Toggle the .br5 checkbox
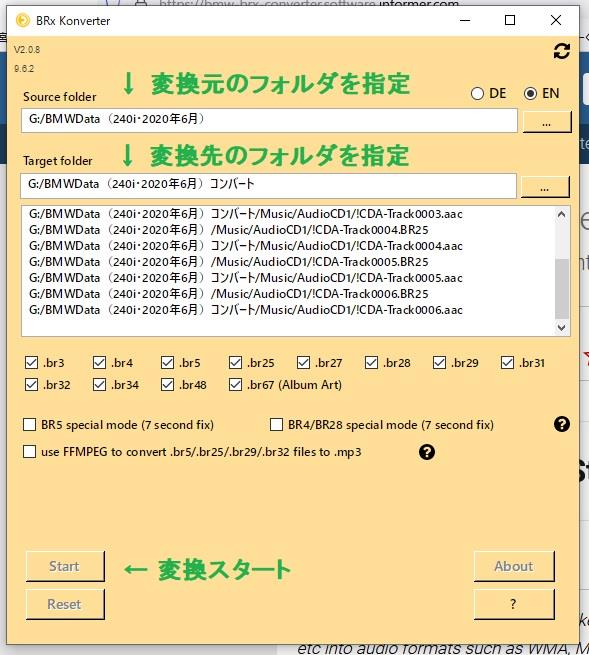This screenshot has height=655, width=589. tap(168, 362)
